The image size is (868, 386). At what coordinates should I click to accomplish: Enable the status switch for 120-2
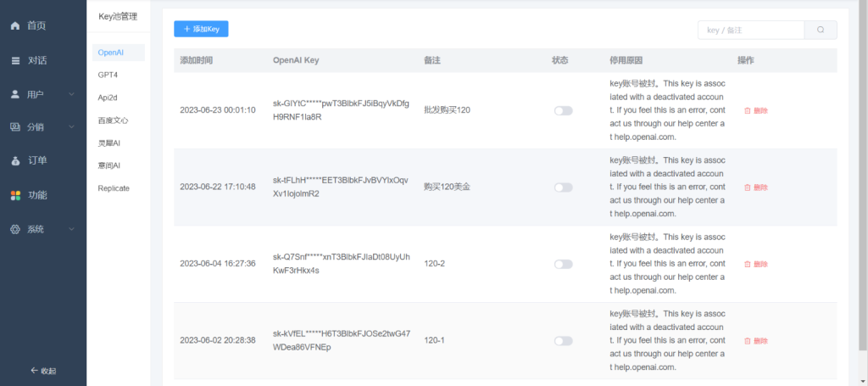(563, 264)
